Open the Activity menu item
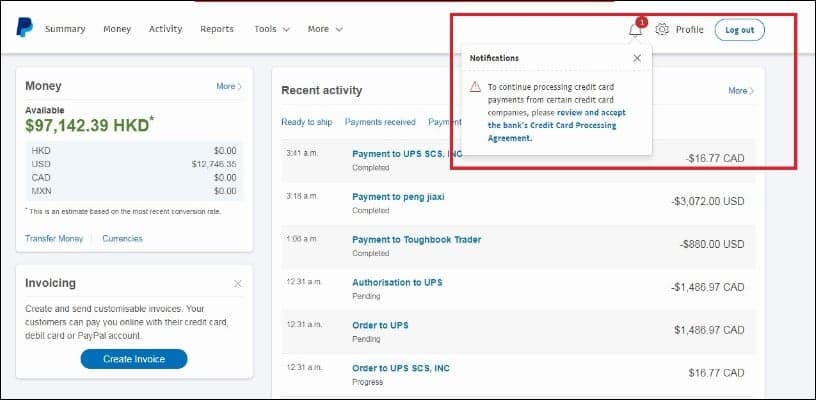This screenshot has width=816, height=400. 165,29
